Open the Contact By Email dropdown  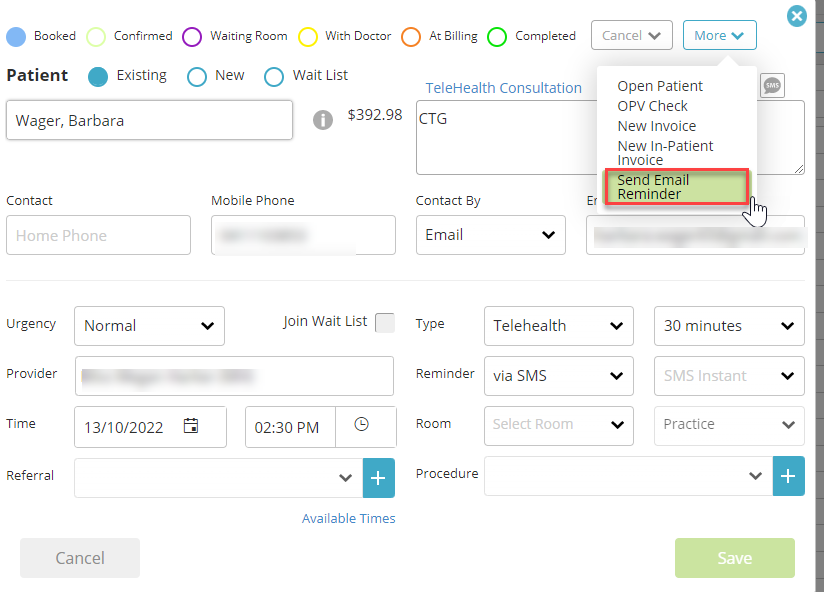click(491, 235)
